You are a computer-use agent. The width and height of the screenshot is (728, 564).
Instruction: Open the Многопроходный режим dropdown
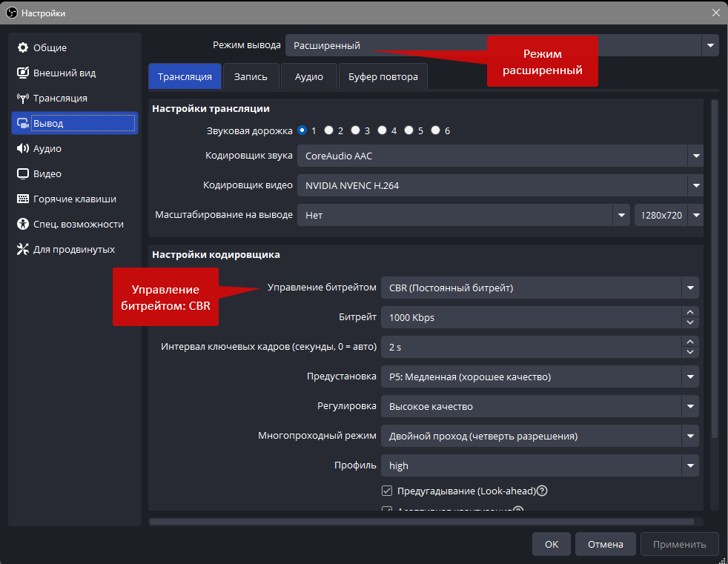540,437
